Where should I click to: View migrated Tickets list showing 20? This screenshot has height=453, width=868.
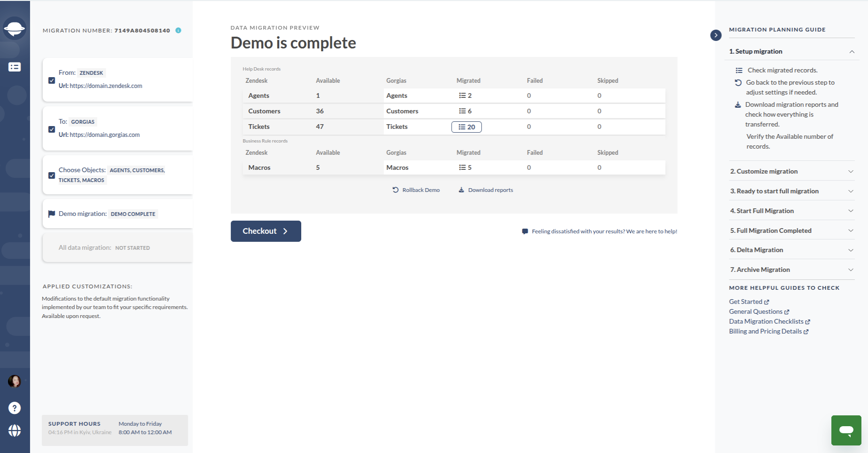466,127
